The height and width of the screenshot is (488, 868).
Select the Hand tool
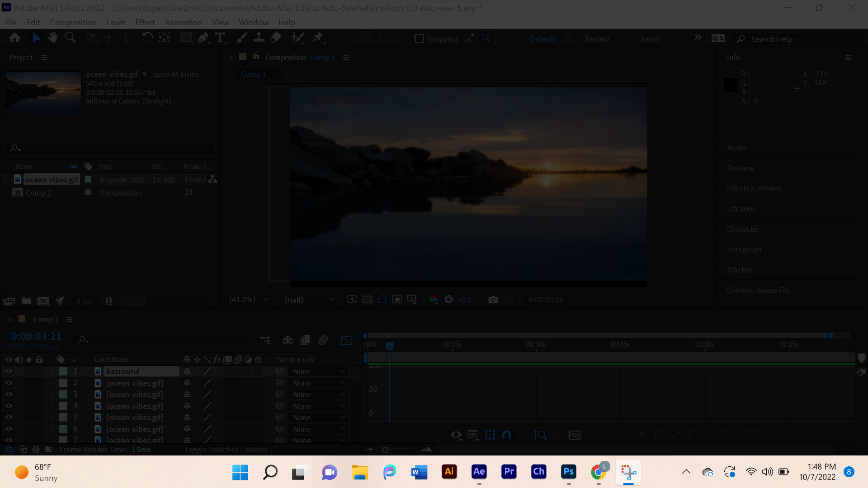(x=53, y=38)
